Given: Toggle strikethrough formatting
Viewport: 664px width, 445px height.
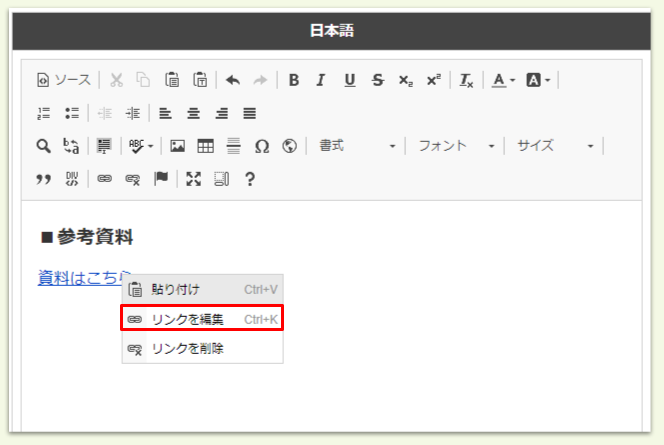Looking at the screenshot, I should (x=378, y=80).
